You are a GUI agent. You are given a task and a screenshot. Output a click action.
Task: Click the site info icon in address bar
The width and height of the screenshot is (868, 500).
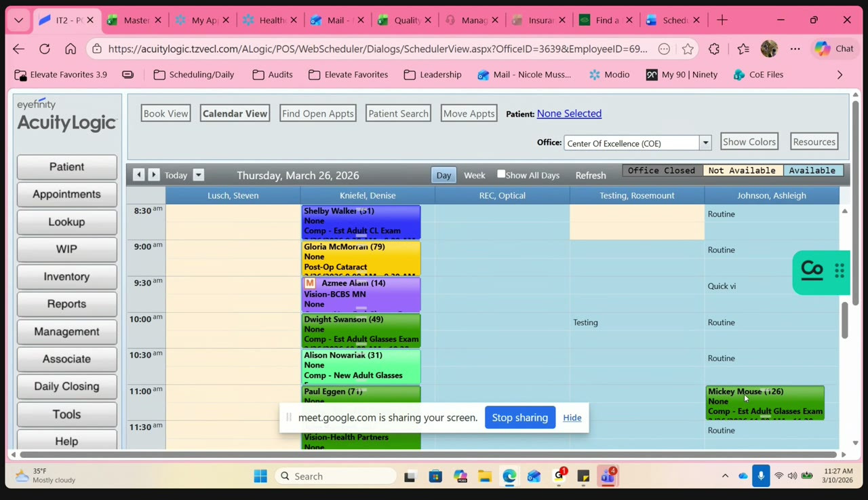tap(97, 49)
